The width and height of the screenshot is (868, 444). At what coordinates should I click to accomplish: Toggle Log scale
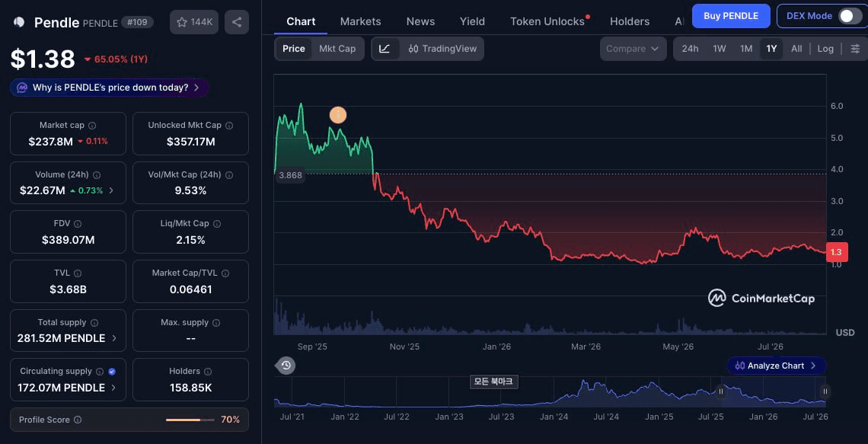pyautogui.click(x=825, y=49)
